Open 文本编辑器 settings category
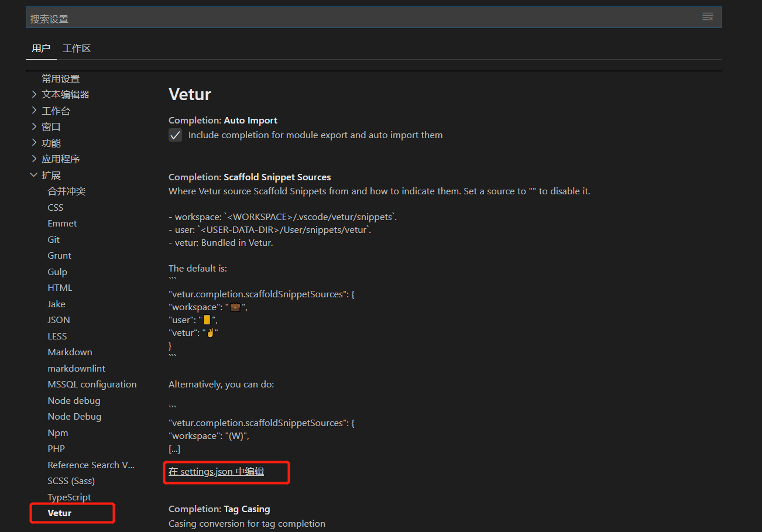This screenshot has width=762, height=532. (66, 94)
